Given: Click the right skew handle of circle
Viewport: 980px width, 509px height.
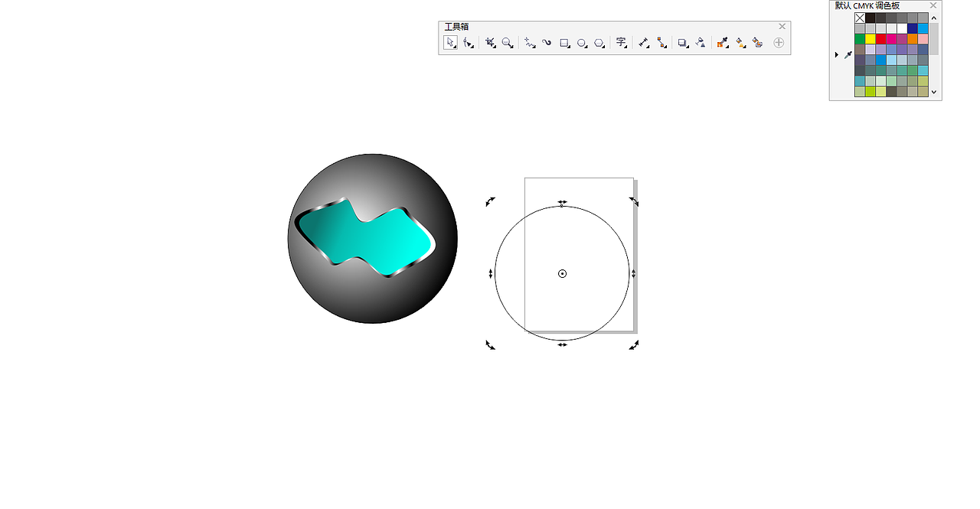Looking at the screenshot, I should [634, 273].
